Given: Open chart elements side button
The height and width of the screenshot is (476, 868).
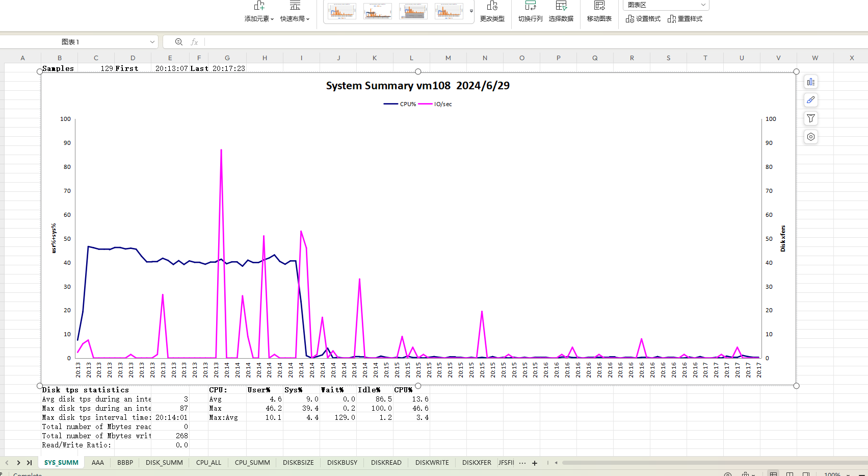Looking at the screenshot, I should pos(811,82).
